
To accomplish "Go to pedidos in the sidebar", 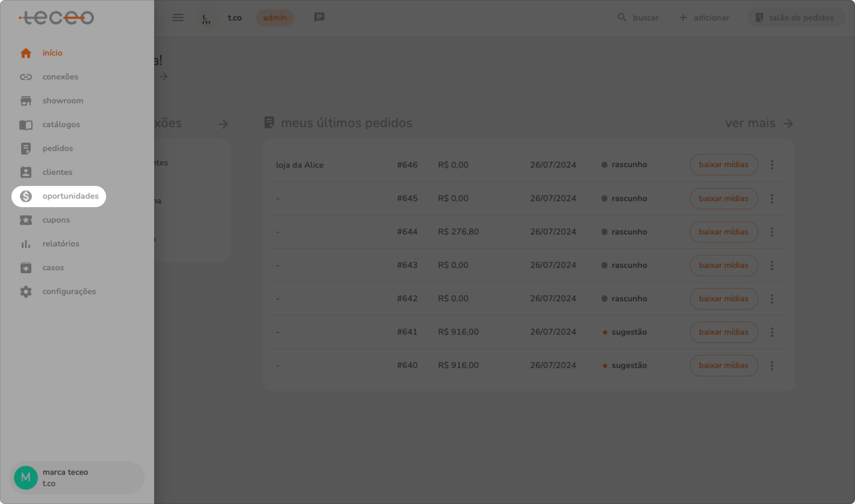I will tap(58, 148).
